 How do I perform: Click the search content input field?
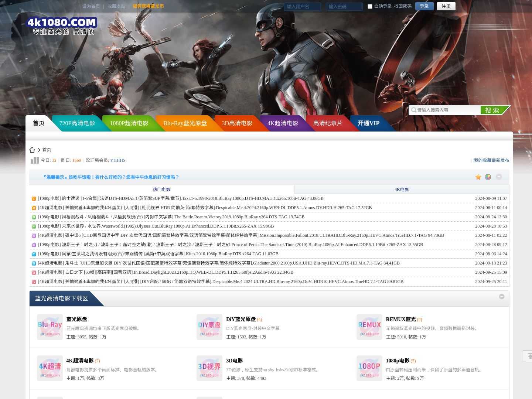point(448,110)
